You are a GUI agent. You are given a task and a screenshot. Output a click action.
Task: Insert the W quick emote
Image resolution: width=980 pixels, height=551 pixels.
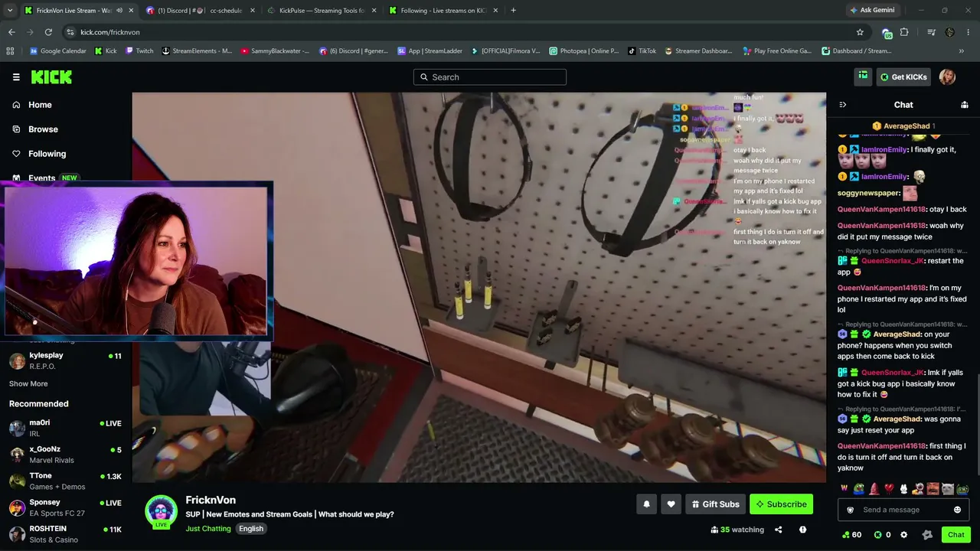[x=844, y=488]
